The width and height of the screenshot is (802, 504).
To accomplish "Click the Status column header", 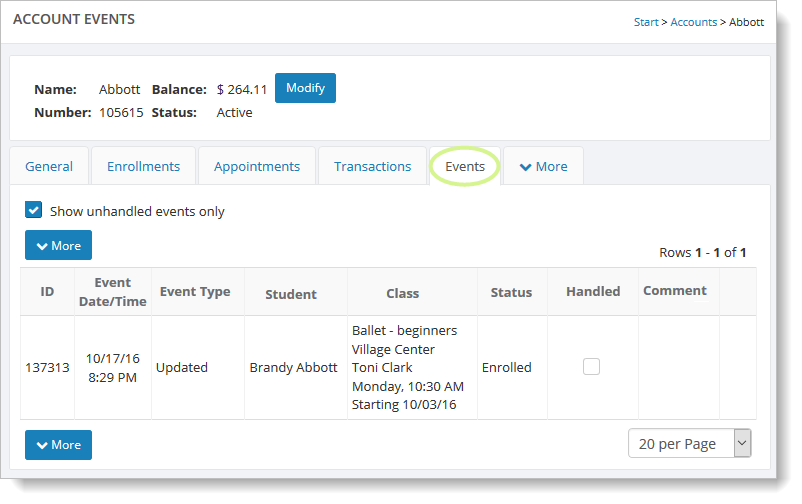I will tap(511, 293).
